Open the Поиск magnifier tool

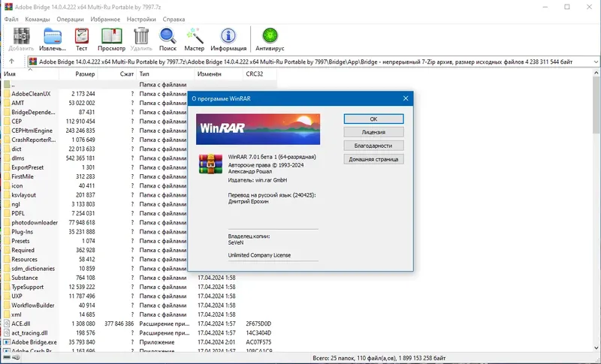(x=168, y=36)
